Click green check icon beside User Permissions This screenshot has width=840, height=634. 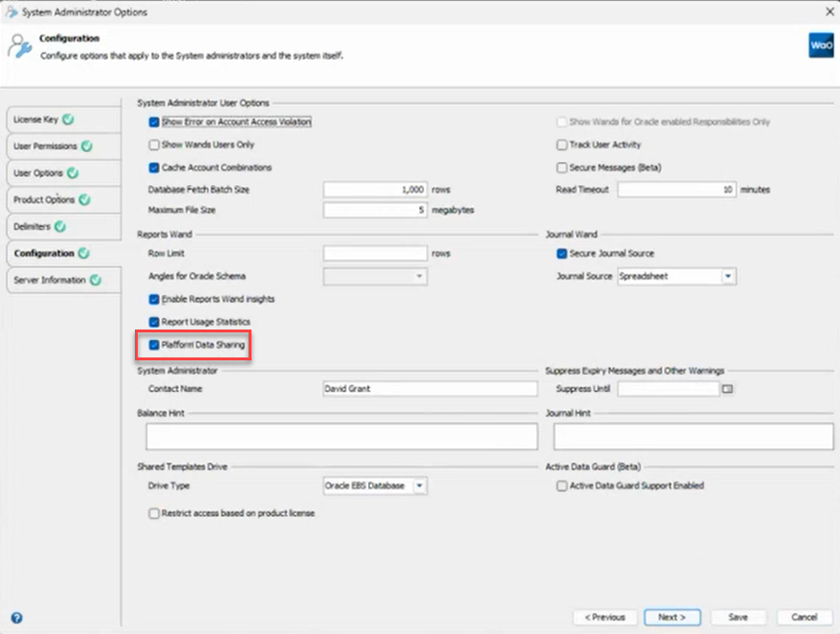87,145
